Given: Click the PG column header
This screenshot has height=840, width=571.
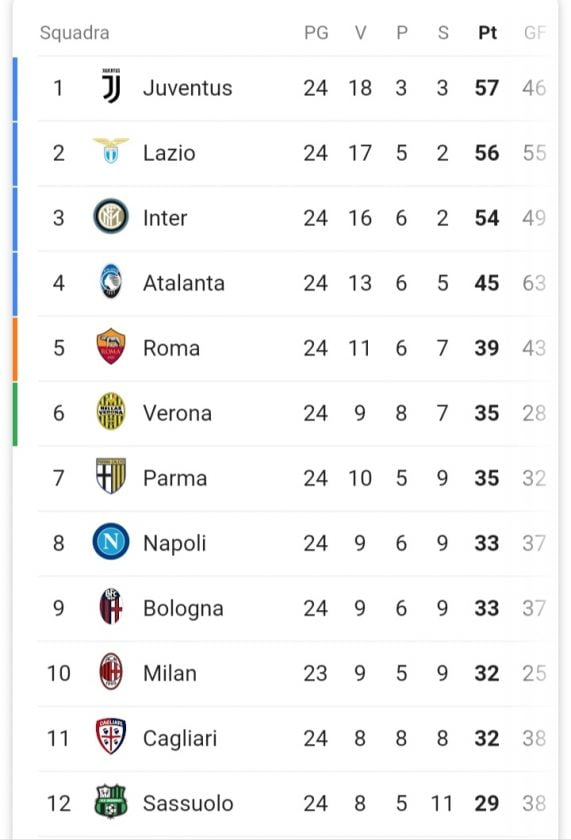Looking at the screenshot, I should [316, 33].
